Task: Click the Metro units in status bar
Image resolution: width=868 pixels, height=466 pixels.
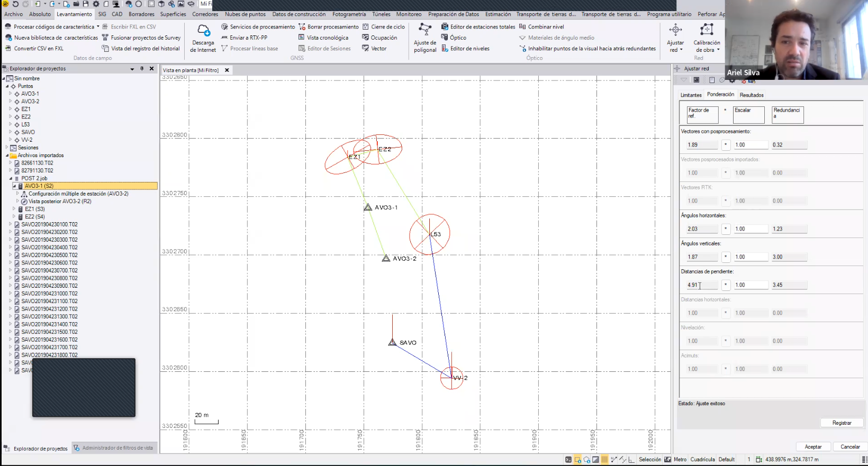Action: point(680,460)
